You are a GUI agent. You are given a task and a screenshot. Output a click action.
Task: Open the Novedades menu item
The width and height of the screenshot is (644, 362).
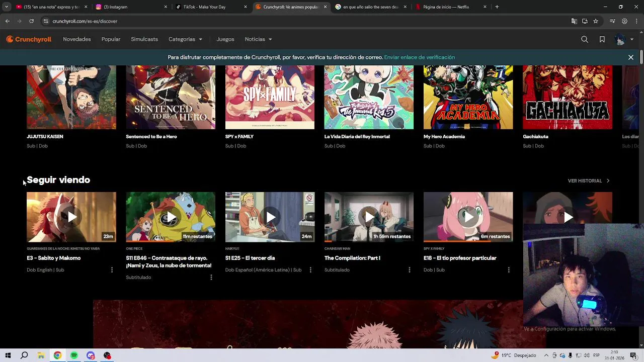pyautogui.click(x=77, y=39)
